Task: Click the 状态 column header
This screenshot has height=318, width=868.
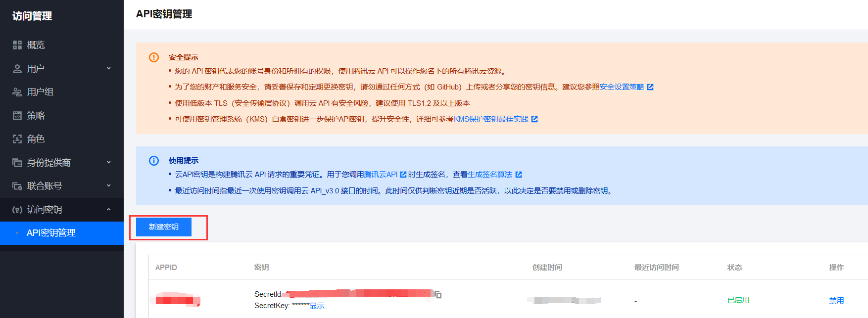Action: point(734,268)
